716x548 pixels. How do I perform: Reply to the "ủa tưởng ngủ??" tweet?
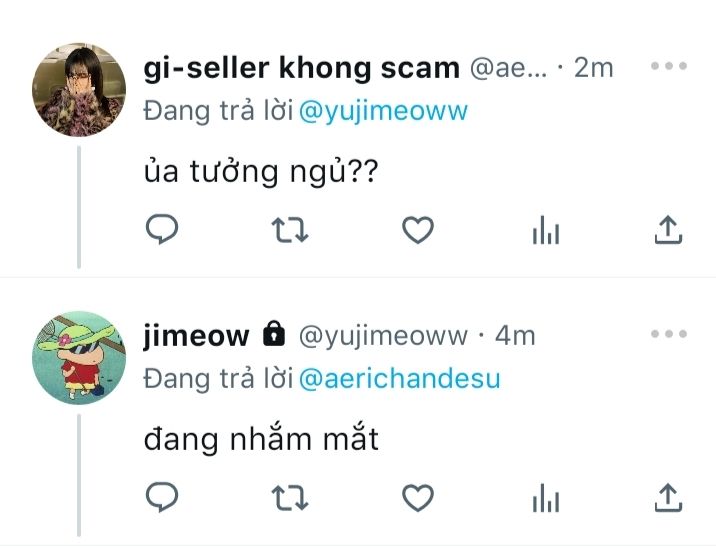[162, 229]
